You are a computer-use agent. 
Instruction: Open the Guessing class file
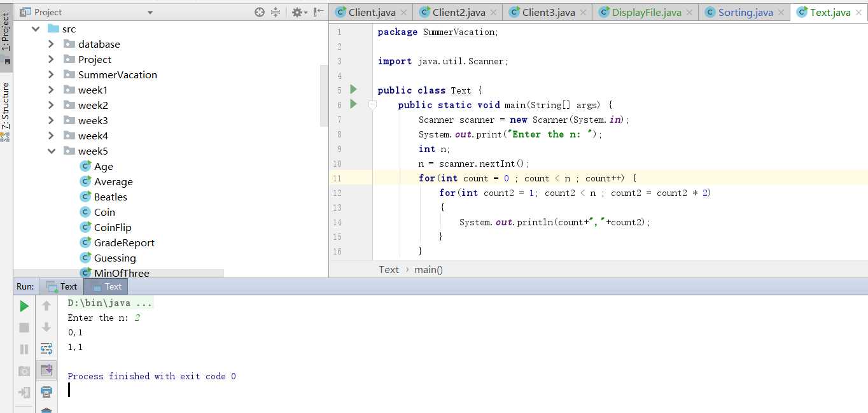pyautogui.click(x=115, y=258)
